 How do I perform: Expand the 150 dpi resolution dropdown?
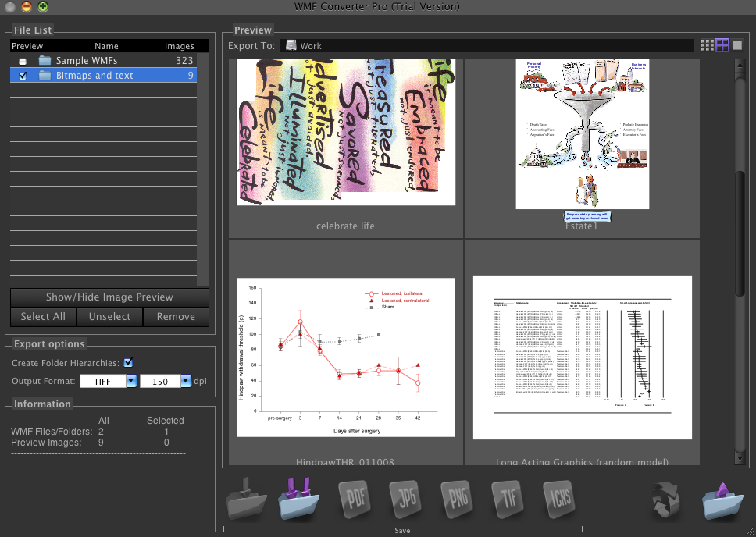[x=186, y=381]
